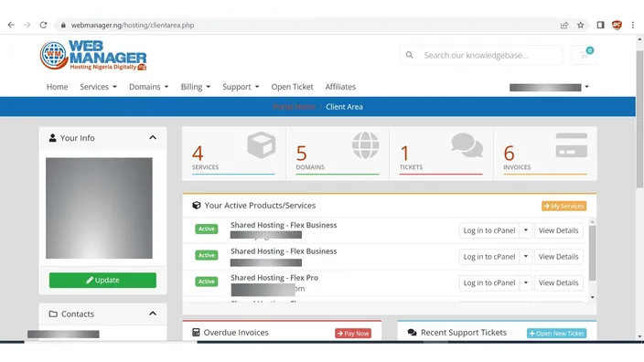
Task: Click the "6 INVOICES" count text
Action: (x=517, y=157)
